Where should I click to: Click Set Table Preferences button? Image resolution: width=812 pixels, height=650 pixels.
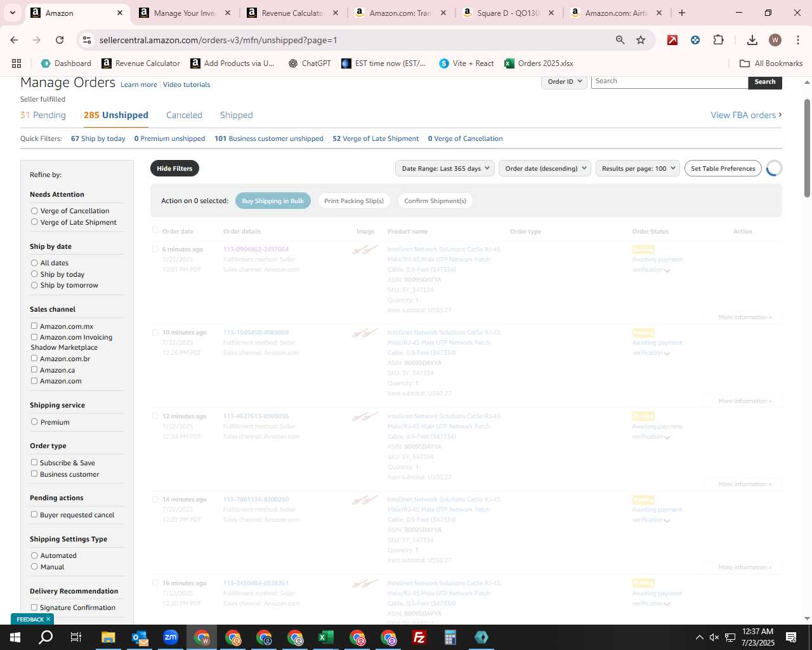[x=723, y=168]
